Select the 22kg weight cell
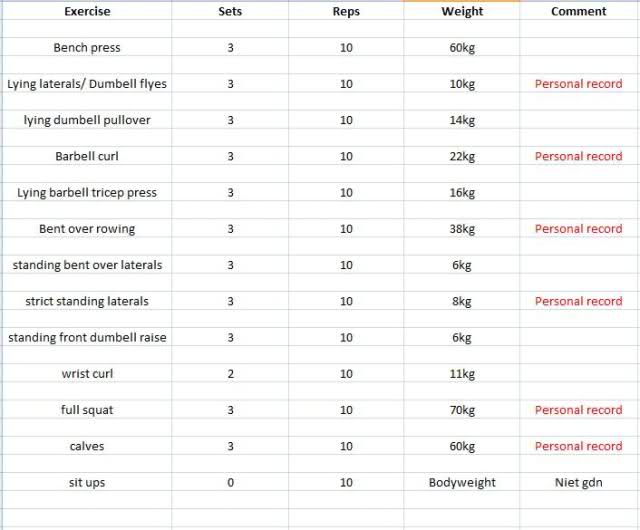 [462, 156]
